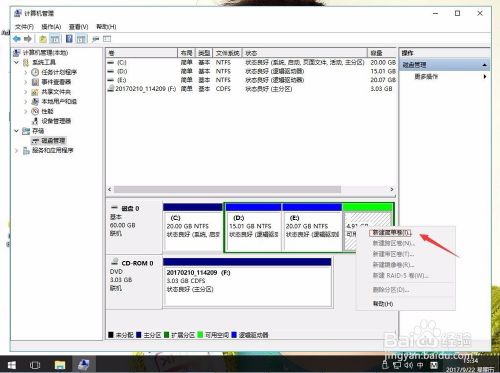This screenshot has height=373, width=500.
Task: Sort by the 布局 column header
Action: click(186, 53)
